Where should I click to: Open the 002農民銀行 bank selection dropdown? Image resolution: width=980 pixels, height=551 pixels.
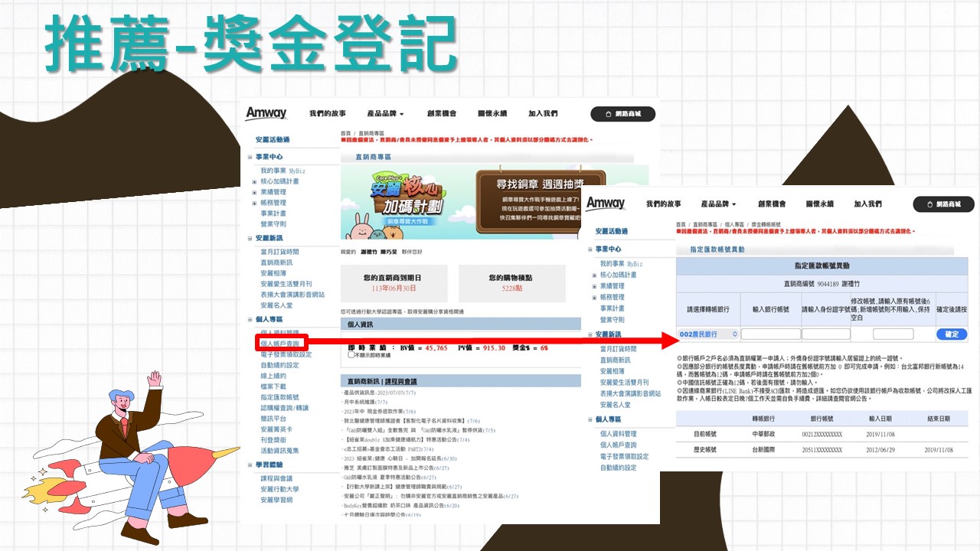point(708,334)
